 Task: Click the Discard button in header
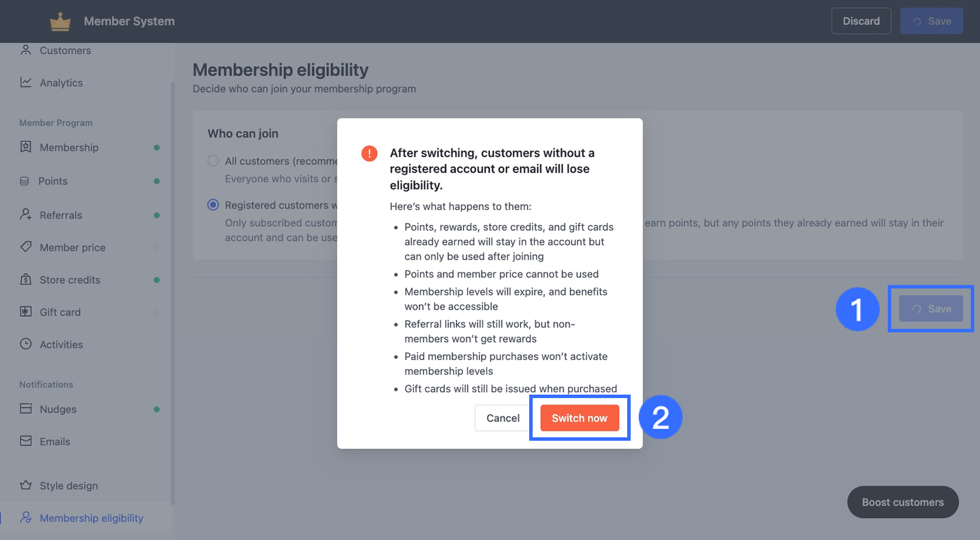(861, 21)
